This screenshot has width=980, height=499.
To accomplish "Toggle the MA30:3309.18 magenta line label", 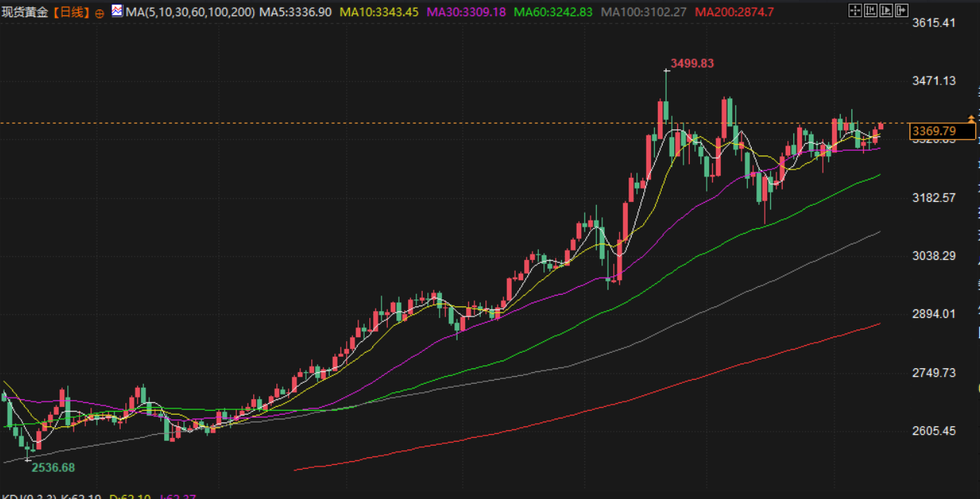I will (x=467, y=12).
